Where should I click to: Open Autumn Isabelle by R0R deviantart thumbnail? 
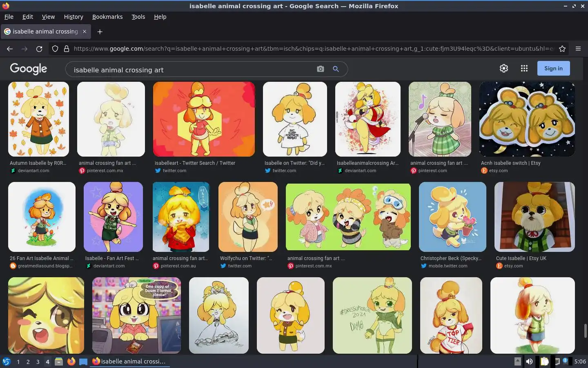click(38, 119)
